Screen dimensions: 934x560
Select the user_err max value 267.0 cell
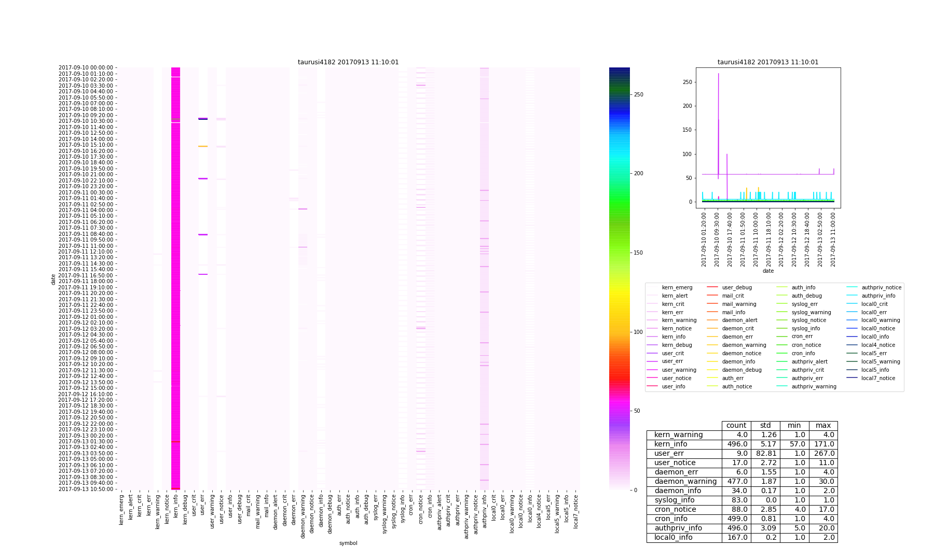pyautogui.click(x=823, y=453)
